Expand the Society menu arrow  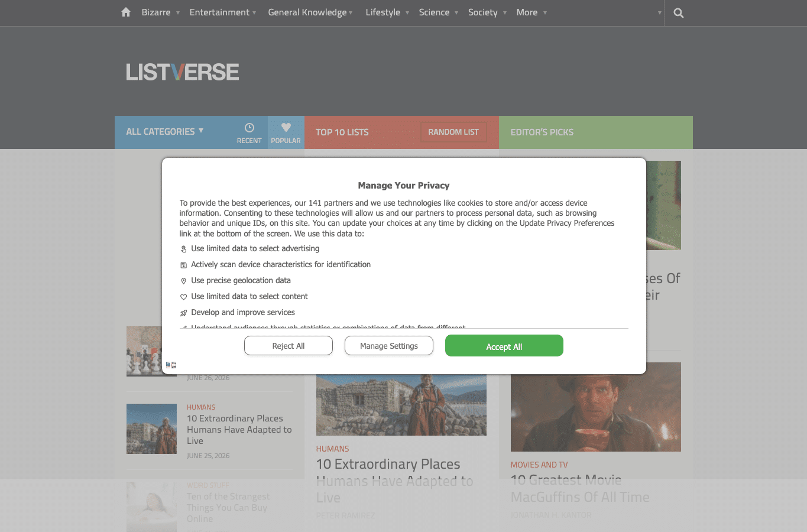point(504,13)
